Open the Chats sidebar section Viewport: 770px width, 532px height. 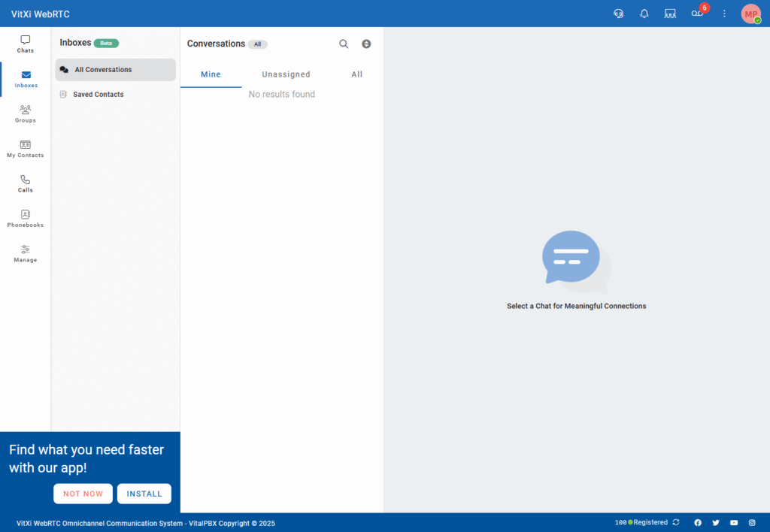(x=25, y=45)
